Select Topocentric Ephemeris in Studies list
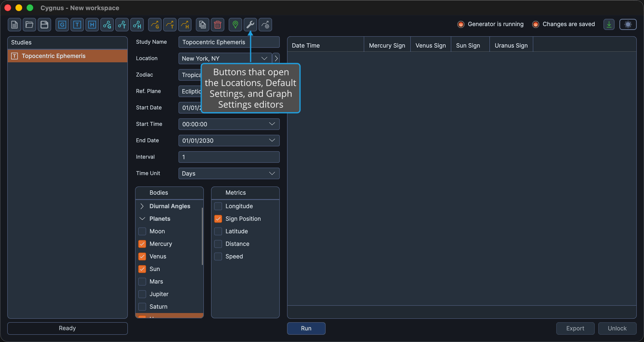Viewport: 644px width, 342px height. pyautogui.click(x=68, y=56)
